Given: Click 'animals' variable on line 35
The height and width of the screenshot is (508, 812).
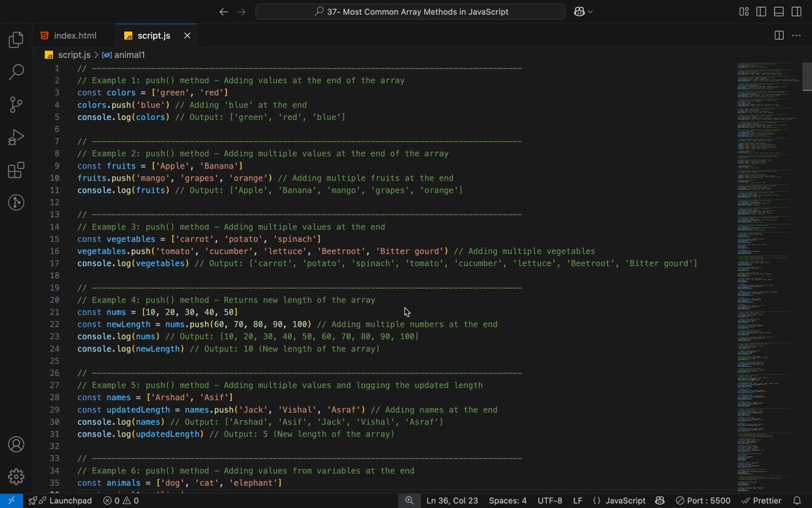Looking at the screenshot, I should [x=123, y=483].
